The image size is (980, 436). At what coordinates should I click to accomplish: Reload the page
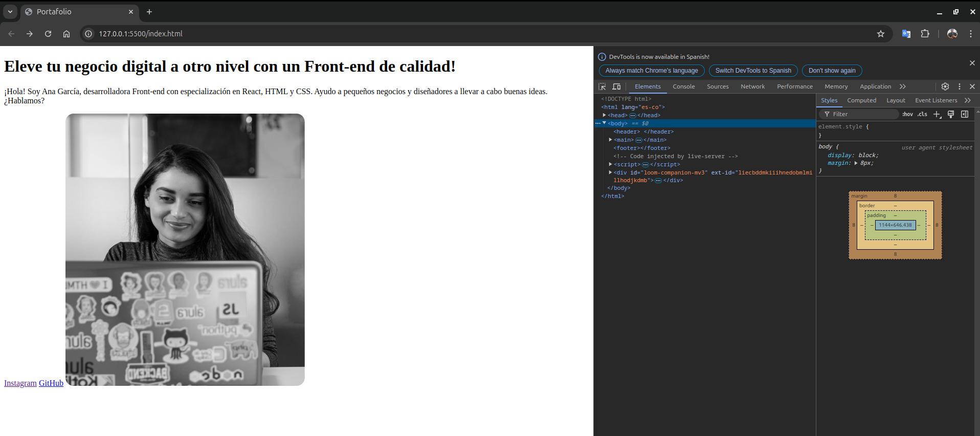[x=48, y=34]
